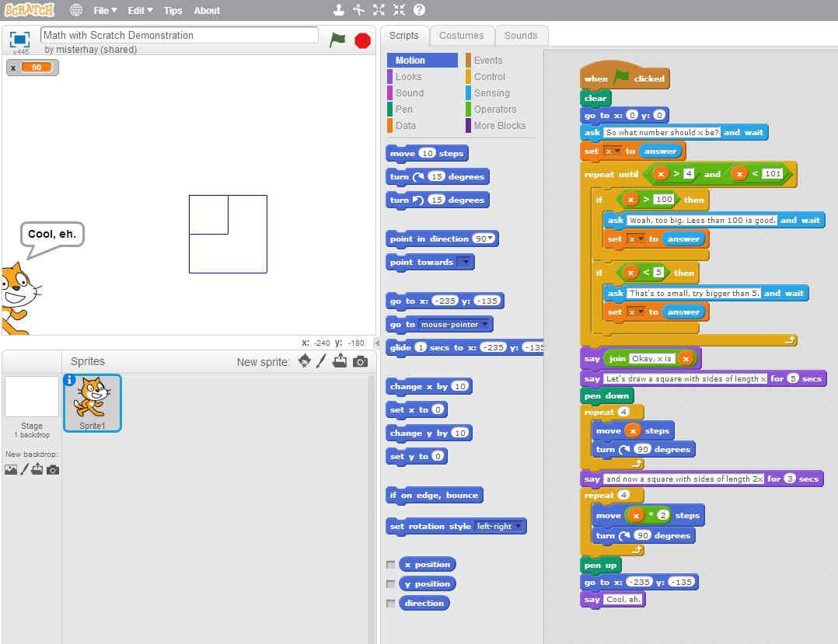Click the turn counterclockwise 15 degrees palette block
The width and height of the screenshot is (838, 644).
[437, 200]
